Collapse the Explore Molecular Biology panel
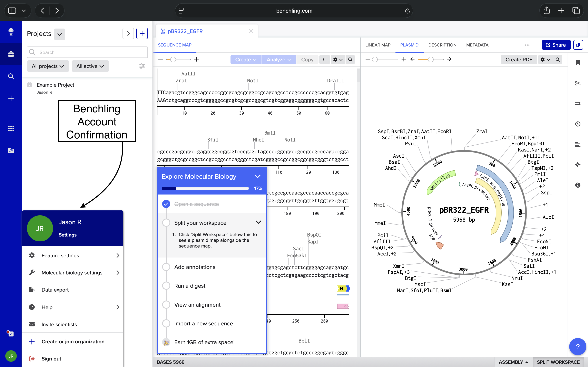Screen dimensions: 588x367 [x=257, y=176]
